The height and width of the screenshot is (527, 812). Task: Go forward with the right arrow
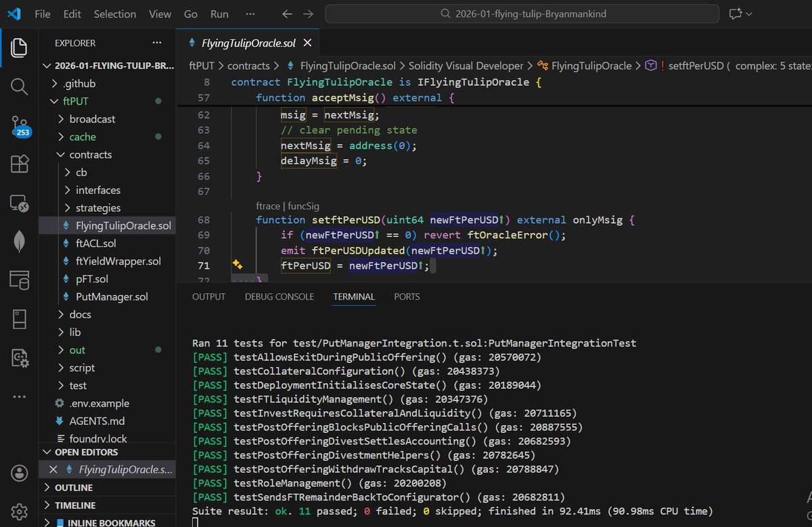(x=308, y=14)
